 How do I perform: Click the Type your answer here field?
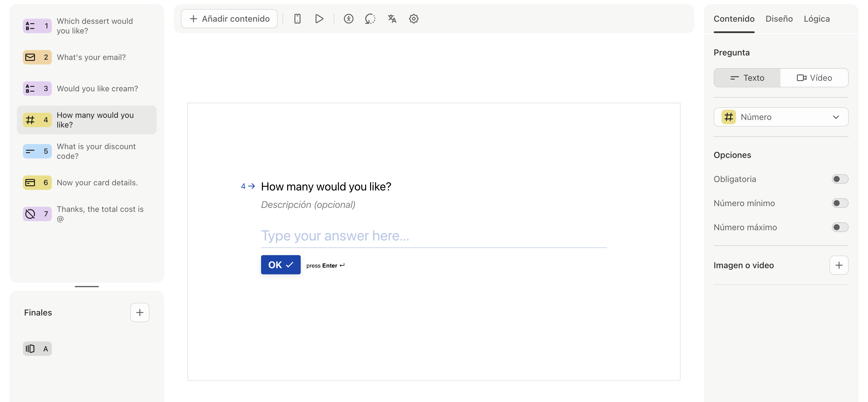click(433, 236)
